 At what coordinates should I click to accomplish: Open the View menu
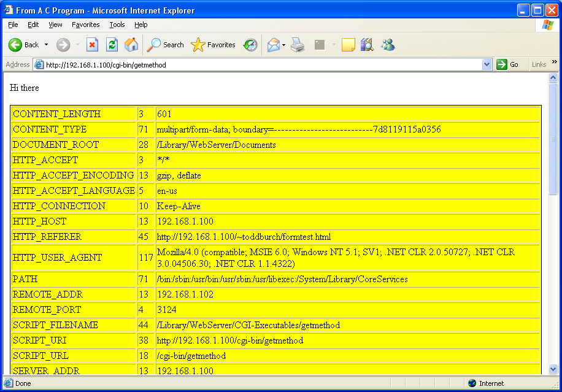click(55, 25)
